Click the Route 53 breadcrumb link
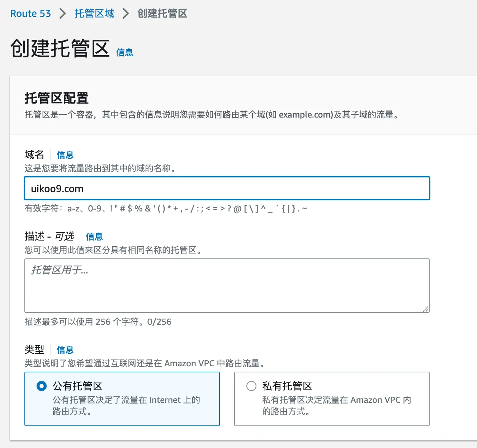477x448 pixels. click(30, 14)
